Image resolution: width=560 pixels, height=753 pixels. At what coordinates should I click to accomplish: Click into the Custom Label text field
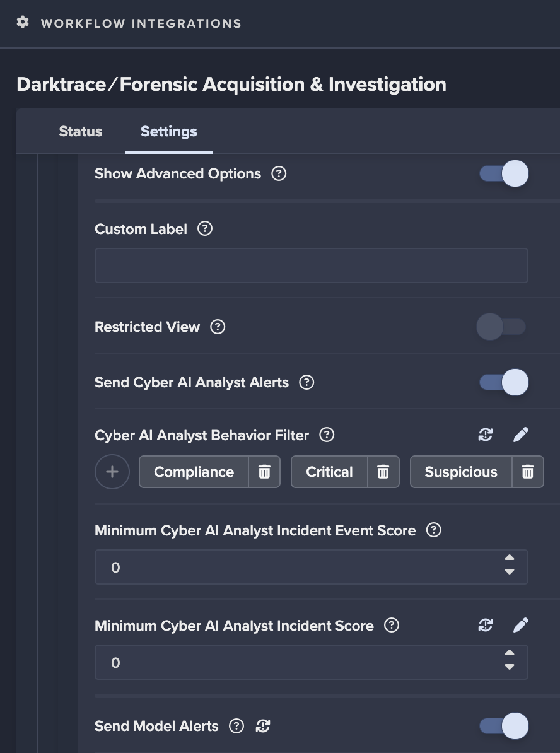pyautogui.click(x=311, y=266)
